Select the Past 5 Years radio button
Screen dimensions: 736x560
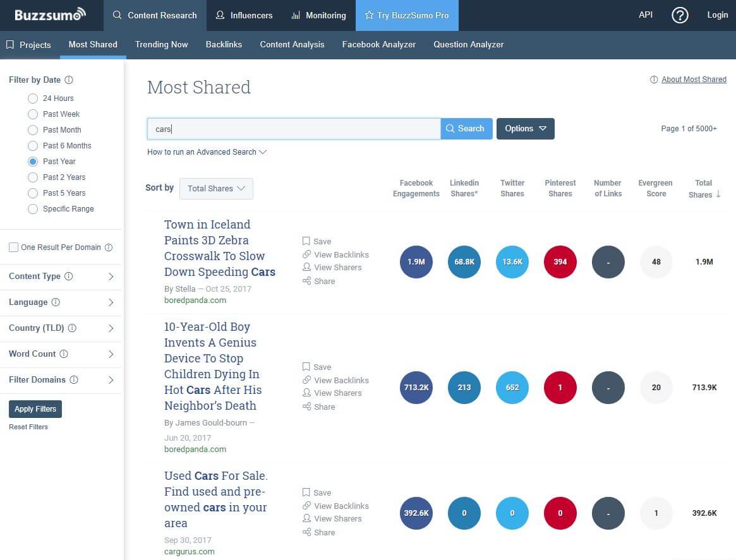tap(33, 193)
